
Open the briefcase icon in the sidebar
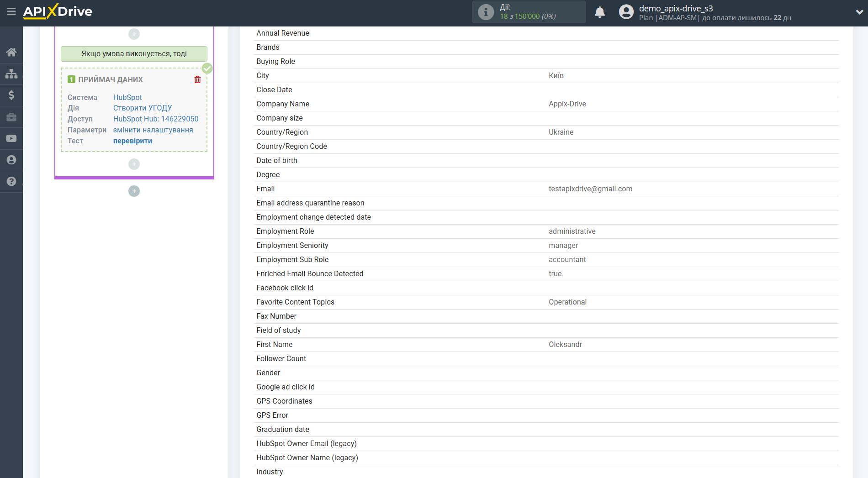click(x=11, y=117)
